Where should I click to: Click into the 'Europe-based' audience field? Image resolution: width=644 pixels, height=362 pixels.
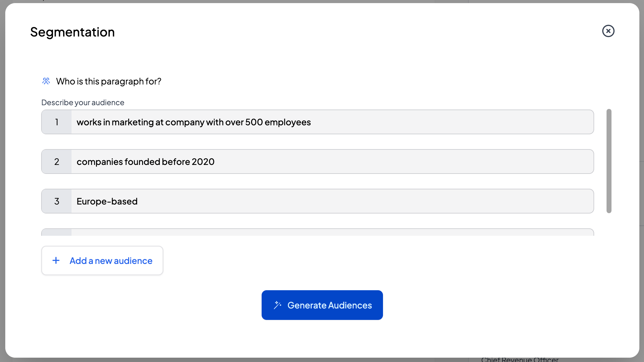point(331,201)
